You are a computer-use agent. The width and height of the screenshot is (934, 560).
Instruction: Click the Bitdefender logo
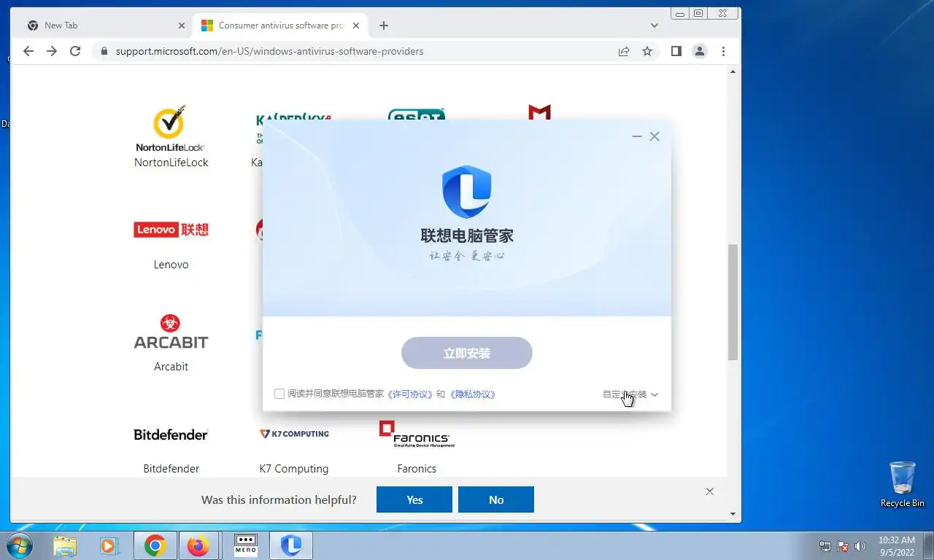click(x=171, y=435)
